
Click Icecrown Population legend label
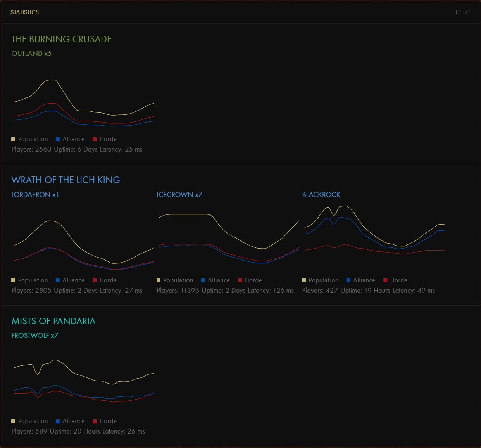click(178, 280)
